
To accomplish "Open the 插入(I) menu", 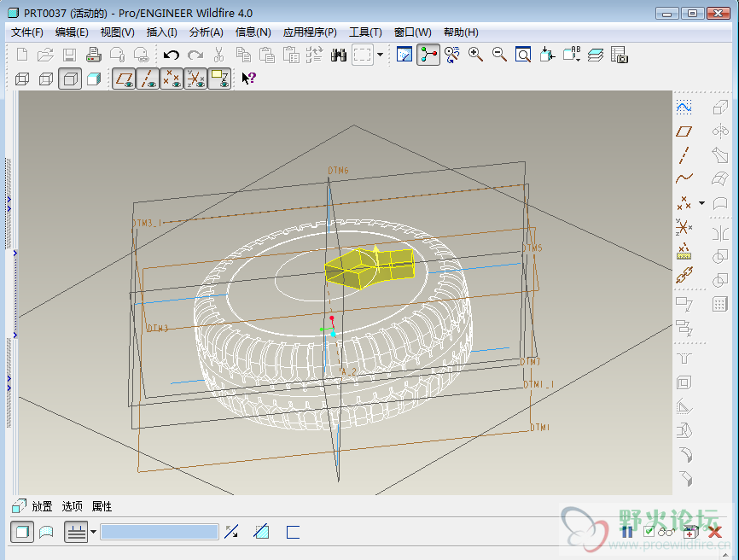I will [161, 32].
